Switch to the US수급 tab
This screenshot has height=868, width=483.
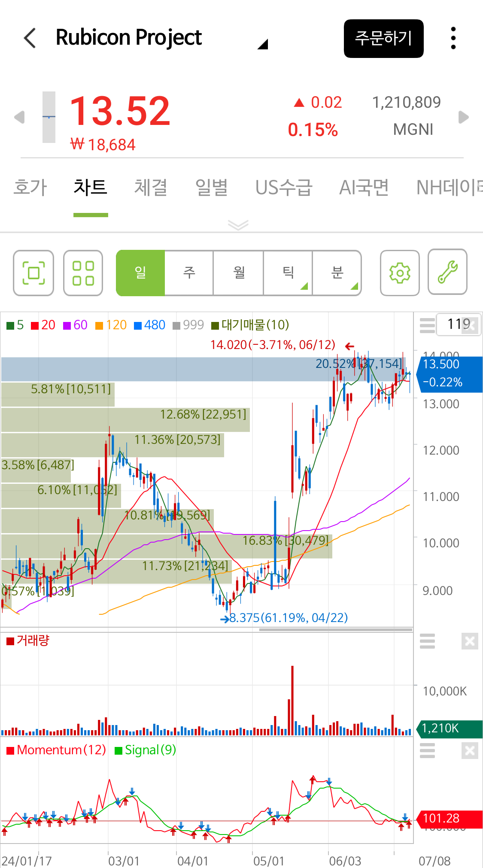(x=283, y=188)
